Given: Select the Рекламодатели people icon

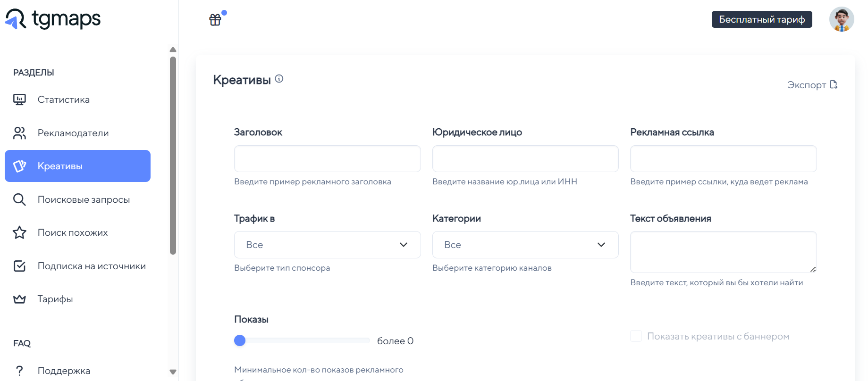Looking at the screenshot, I should (x=19, y=133).
